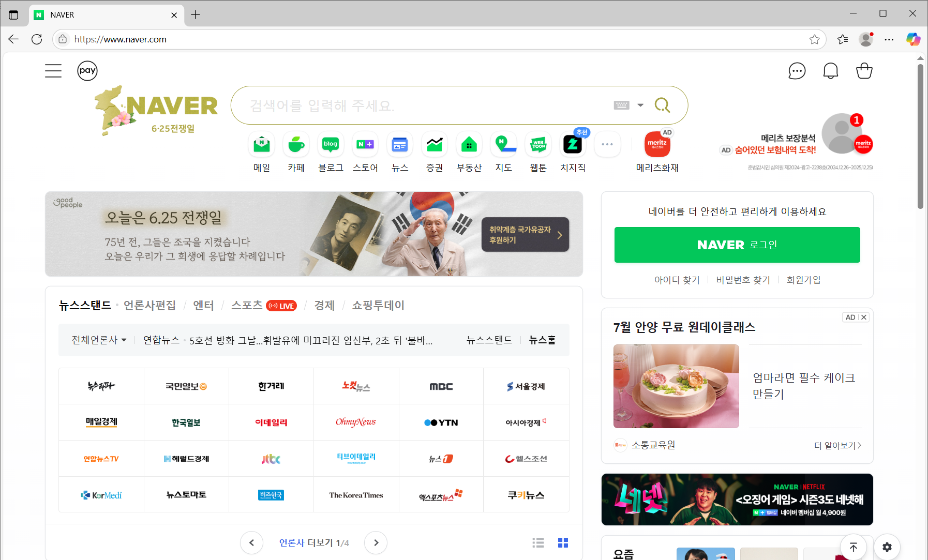Open the 전체언론사 dropdown
The height and width of the screenshot is (560, 928).
(99, 340)
